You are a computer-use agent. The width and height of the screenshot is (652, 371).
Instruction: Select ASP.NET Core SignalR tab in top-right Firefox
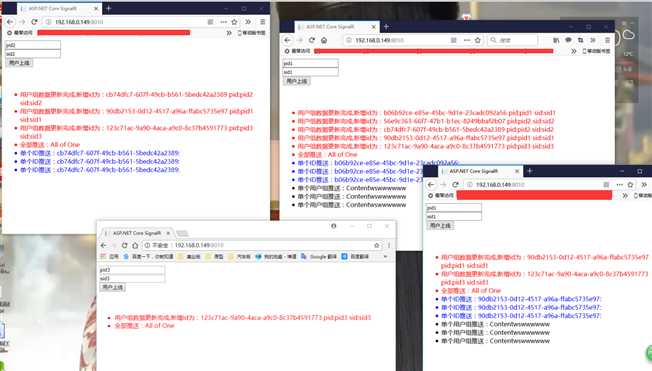pyautogui.click(x=337, y=27)
